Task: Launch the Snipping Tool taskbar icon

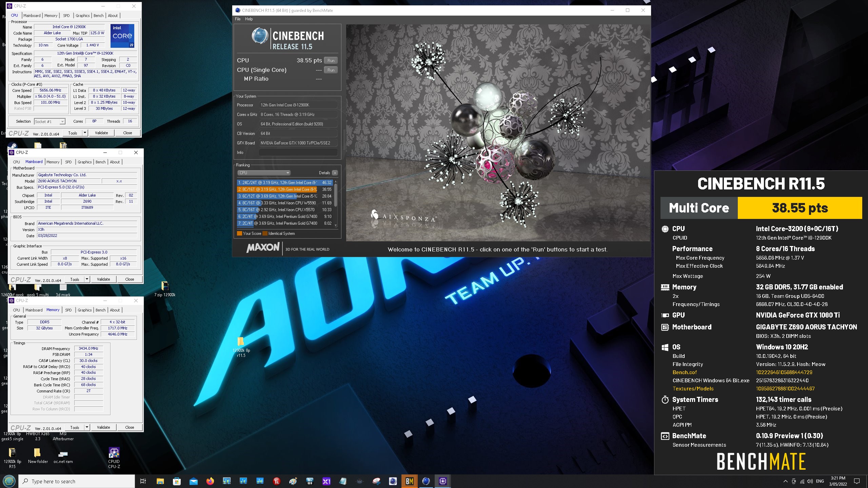Action: point(376,481)
